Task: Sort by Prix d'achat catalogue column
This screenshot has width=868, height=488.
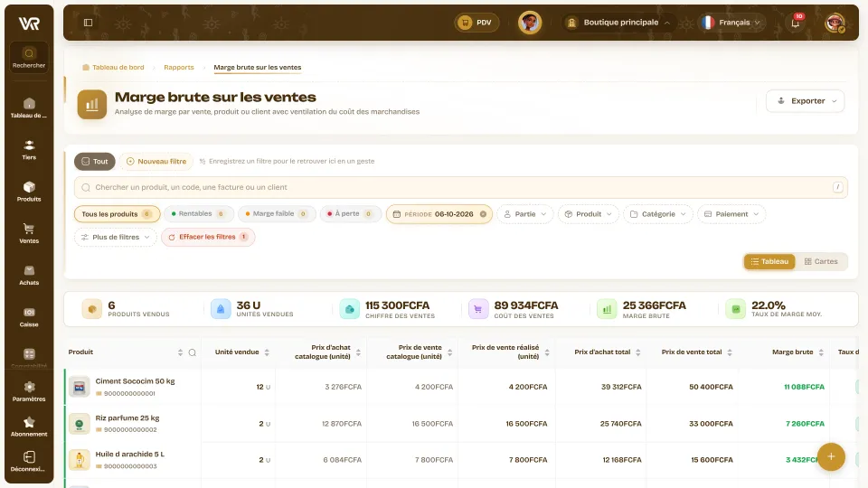Action: (x=358, y=352)
